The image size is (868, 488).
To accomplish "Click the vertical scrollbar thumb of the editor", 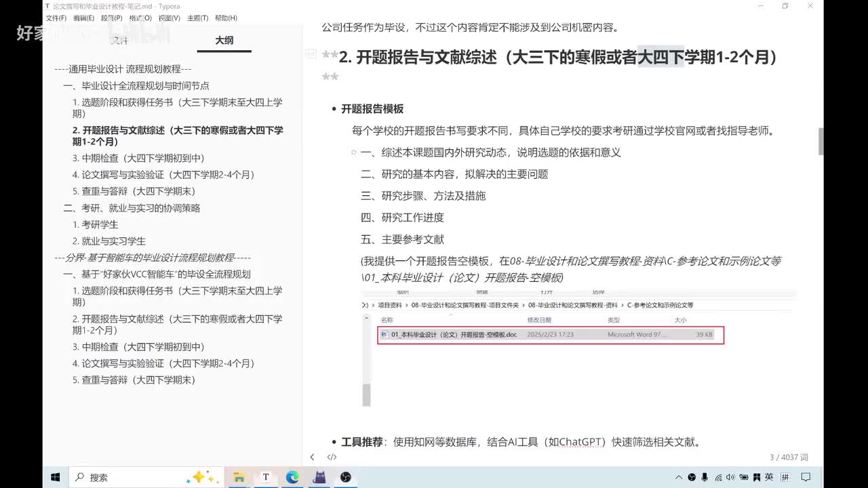I will click(x=821, y=141).
